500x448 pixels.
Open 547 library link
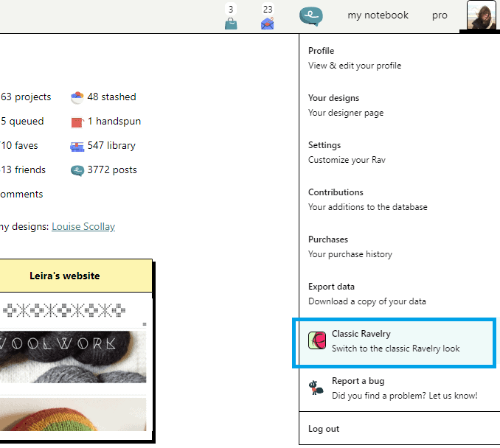[111, 145]
